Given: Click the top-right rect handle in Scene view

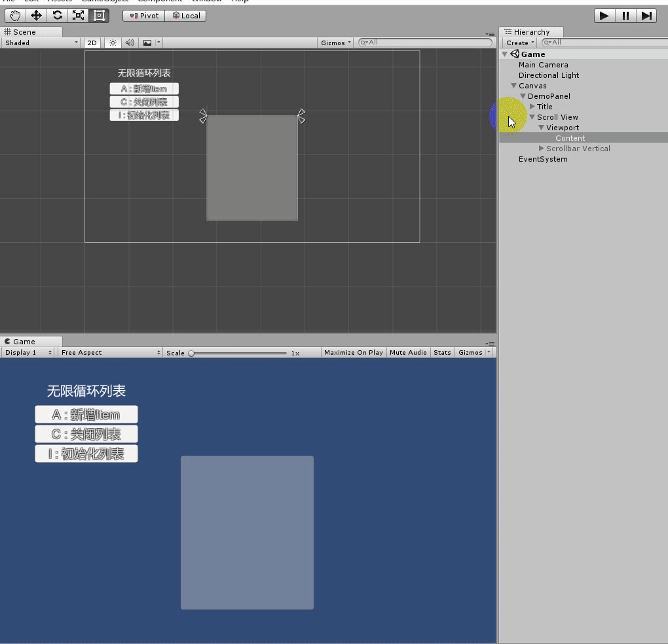Looking at the screenshot, I should [301, 116].
